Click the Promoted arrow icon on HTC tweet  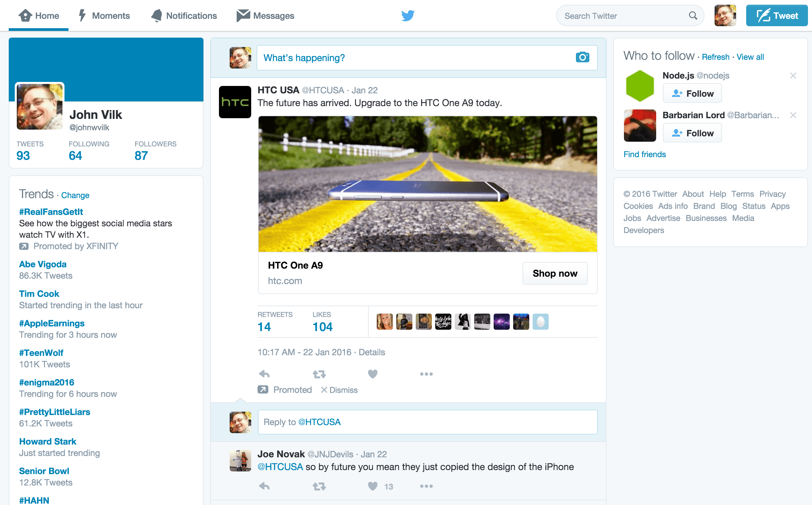coord(263,389)
